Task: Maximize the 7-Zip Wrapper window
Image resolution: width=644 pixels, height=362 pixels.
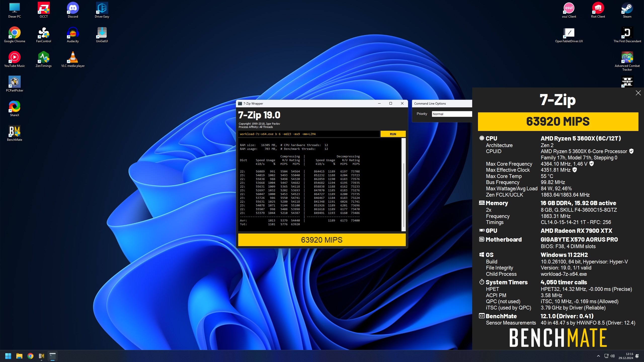Action: [x=391, y=103]
